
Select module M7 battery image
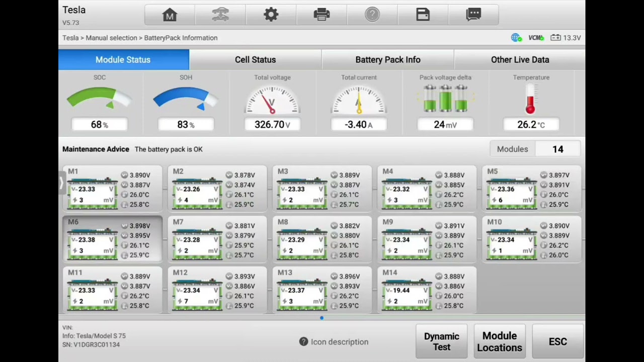(197, 244)
